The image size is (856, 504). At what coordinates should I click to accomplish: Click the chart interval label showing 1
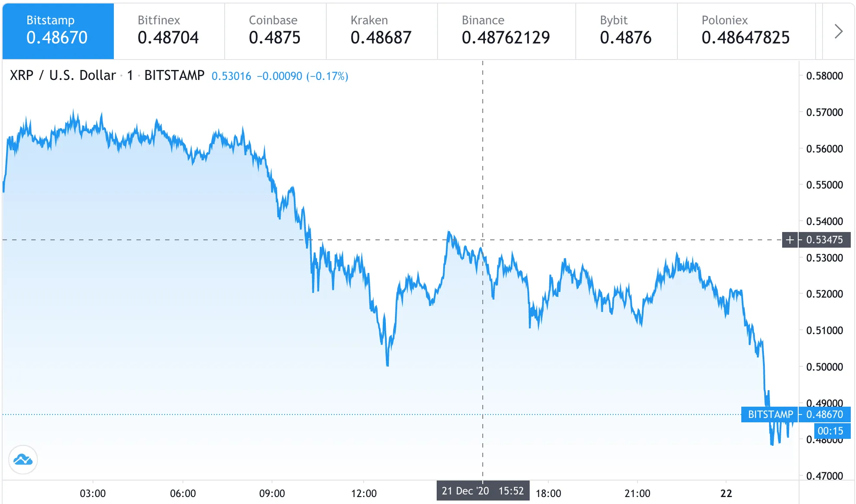[x=129, y=75]
